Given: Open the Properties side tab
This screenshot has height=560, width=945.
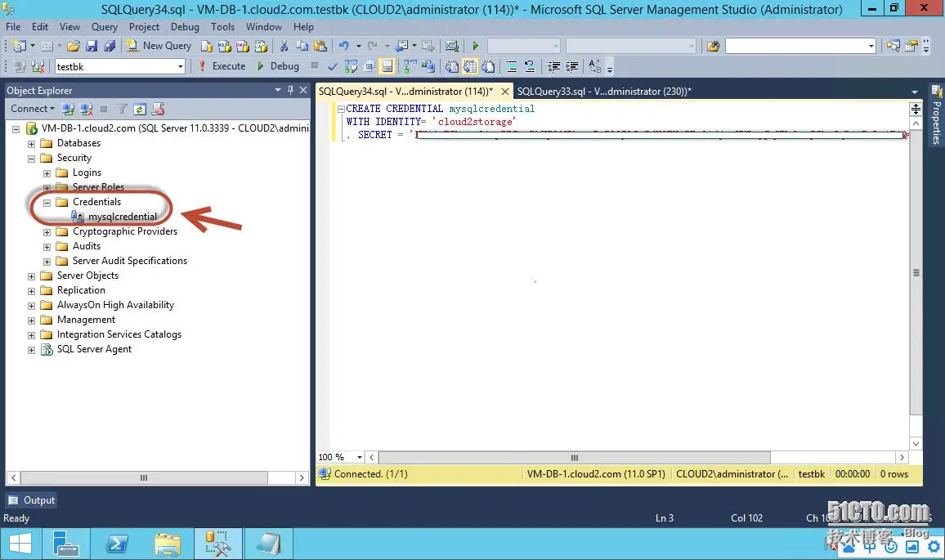Looking at the screenshot, I should click(x=937, y=115).
